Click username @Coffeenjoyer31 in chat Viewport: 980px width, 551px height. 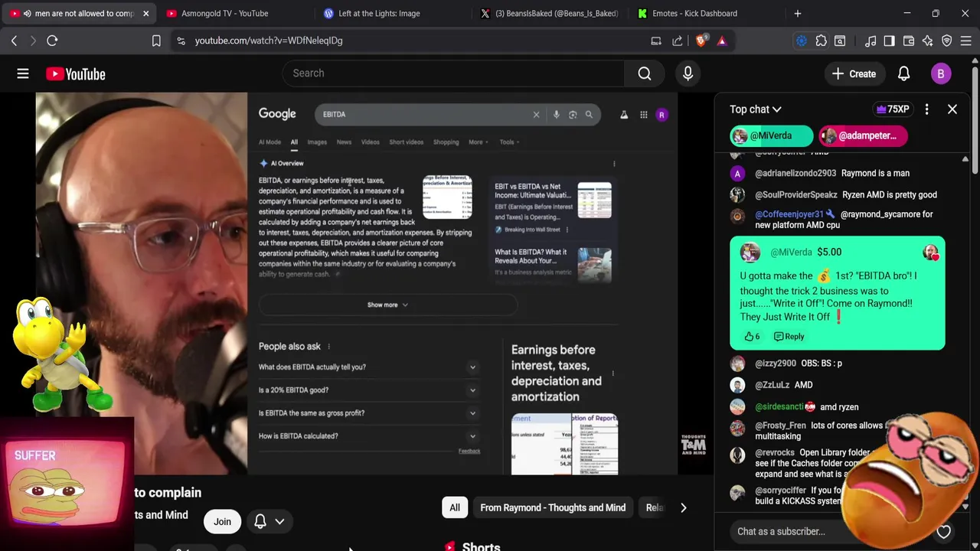[x=789, y=214]
